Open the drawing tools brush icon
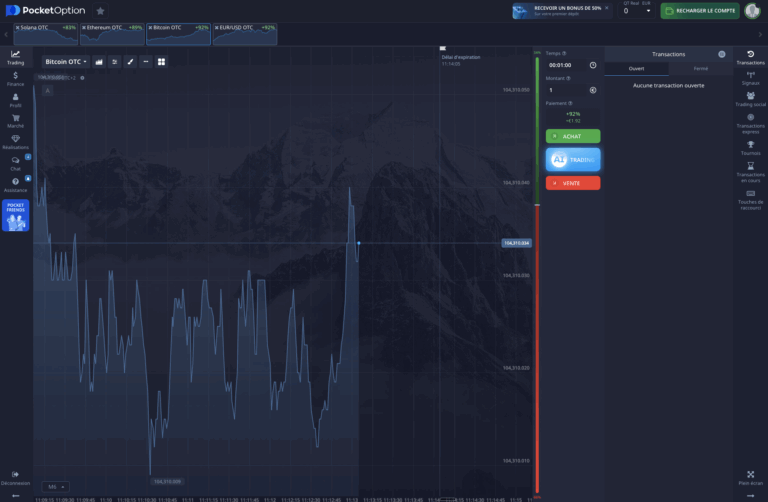 pos(130,62)
